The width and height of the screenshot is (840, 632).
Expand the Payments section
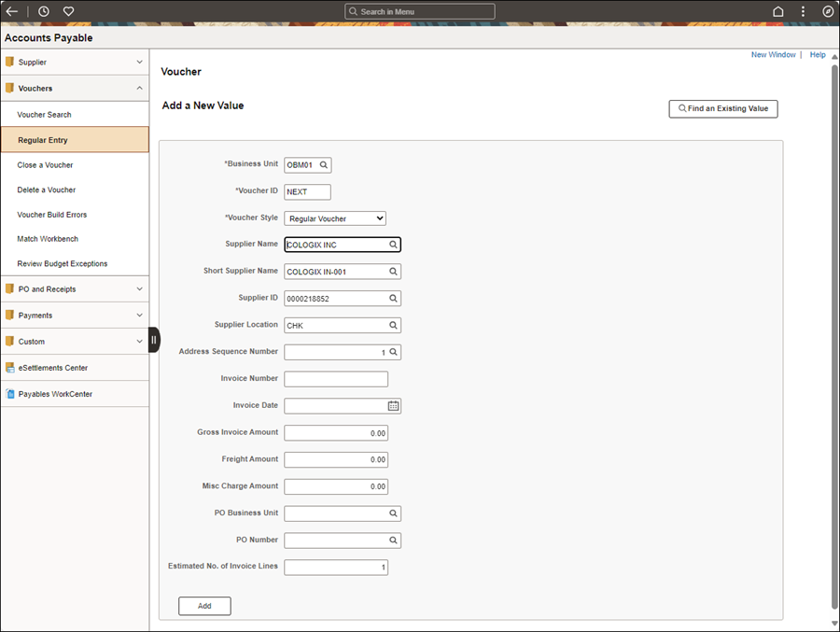coord(139,316)
